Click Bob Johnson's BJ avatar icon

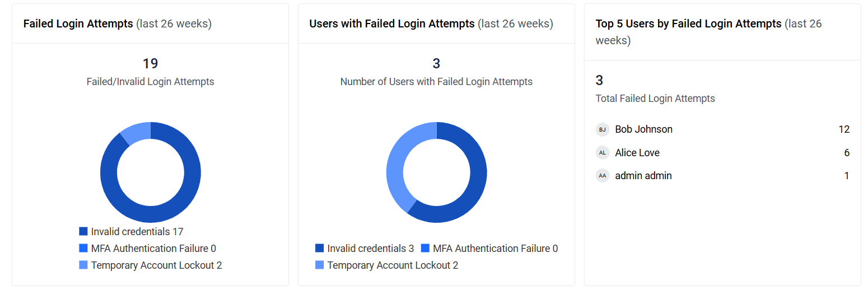(x=602, y=129)
